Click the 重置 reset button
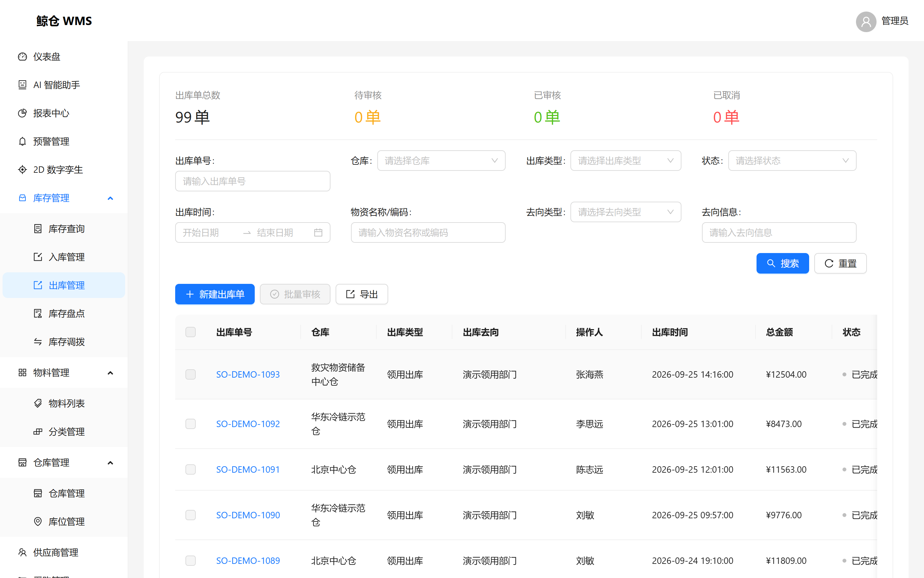924x578 pixels. pos(840,263)
